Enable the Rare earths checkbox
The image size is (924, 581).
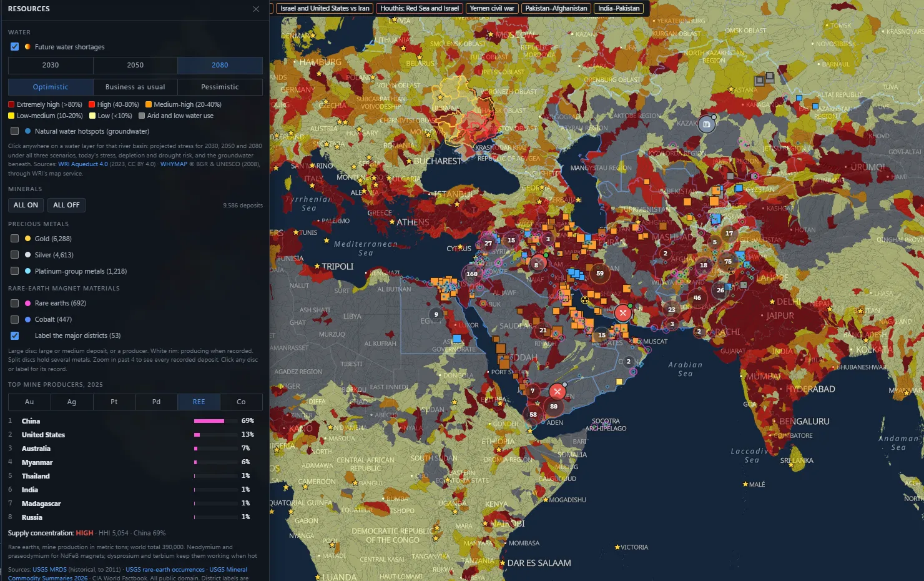pyautogui.click(x=14, y=303)
